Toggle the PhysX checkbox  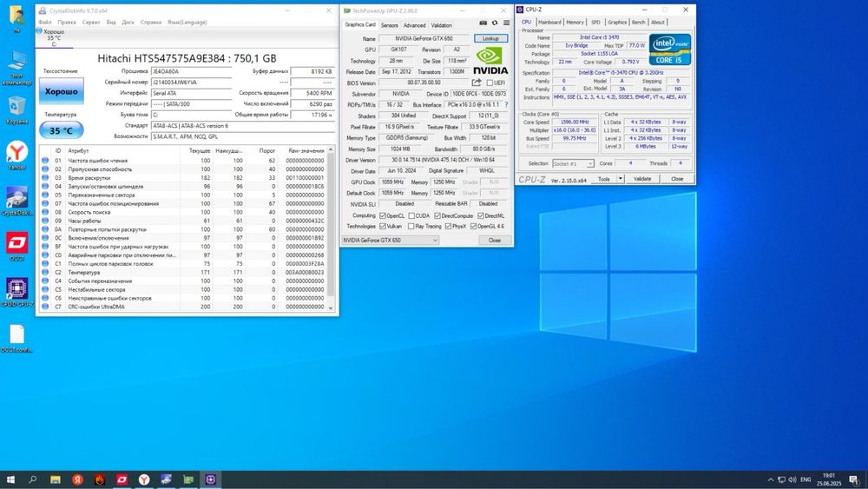point(448,226)
